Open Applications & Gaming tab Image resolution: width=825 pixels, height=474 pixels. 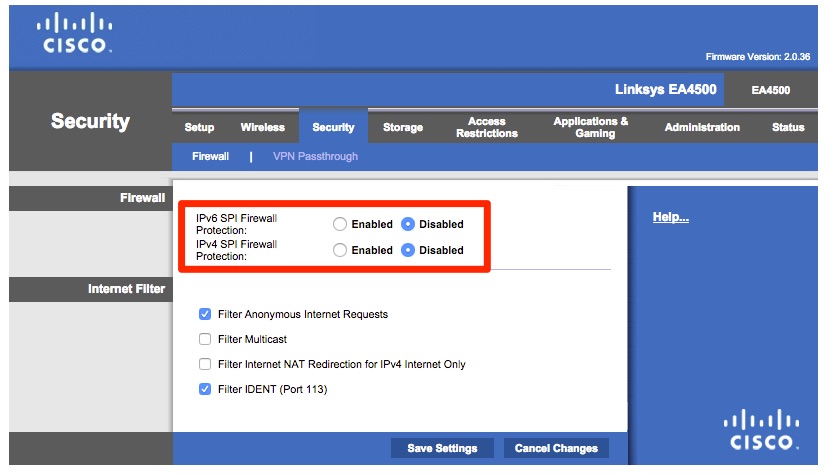point(591,127)
